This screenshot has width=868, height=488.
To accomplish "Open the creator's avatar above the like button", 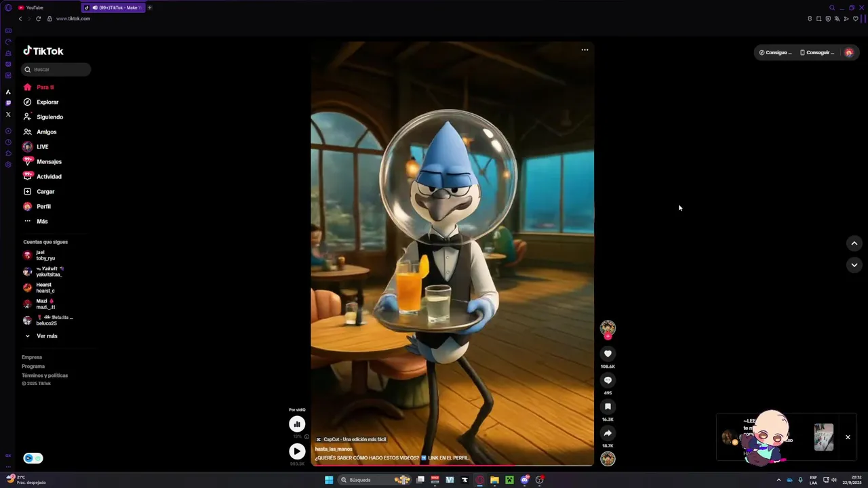I will (x=608, y=329).
